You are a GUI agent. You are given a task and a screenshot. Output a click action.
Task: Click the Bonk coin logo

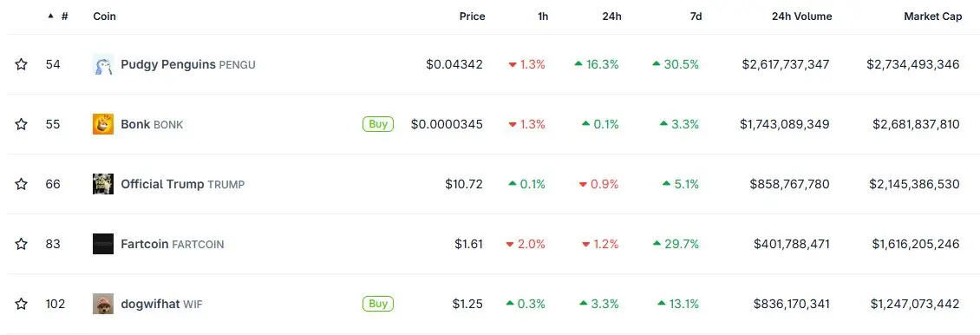coord(103,124)
